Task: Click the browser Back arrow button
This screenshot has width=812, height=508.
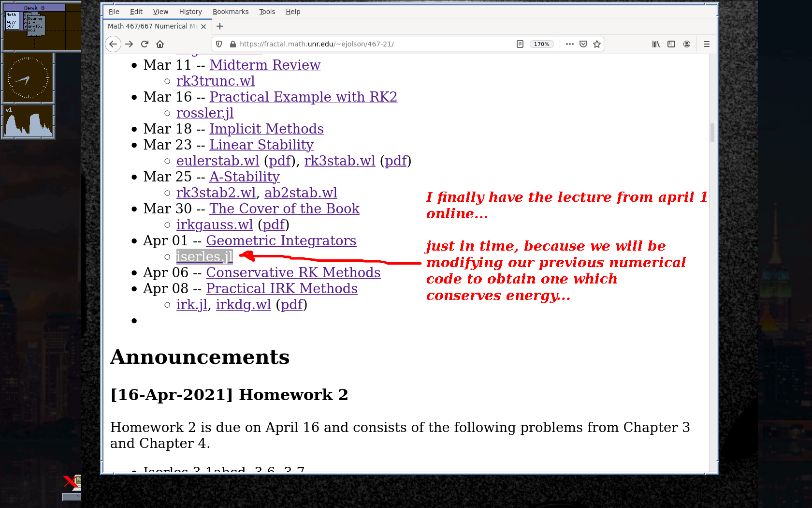Action: [113, 44]
